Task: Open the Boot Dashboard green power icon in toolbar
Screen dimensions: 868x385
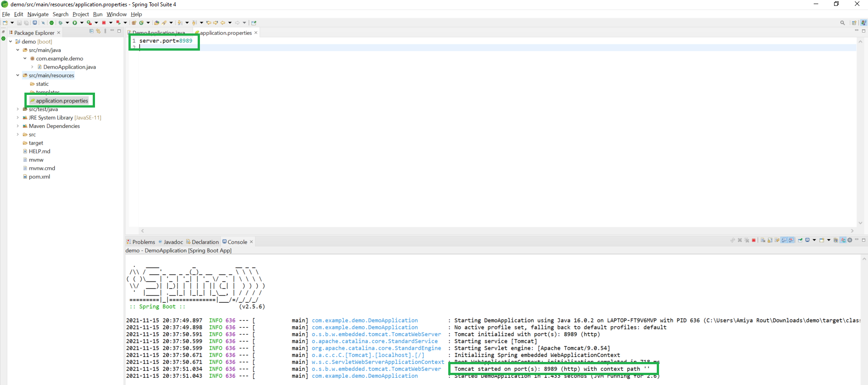Action: pos(52,23)
